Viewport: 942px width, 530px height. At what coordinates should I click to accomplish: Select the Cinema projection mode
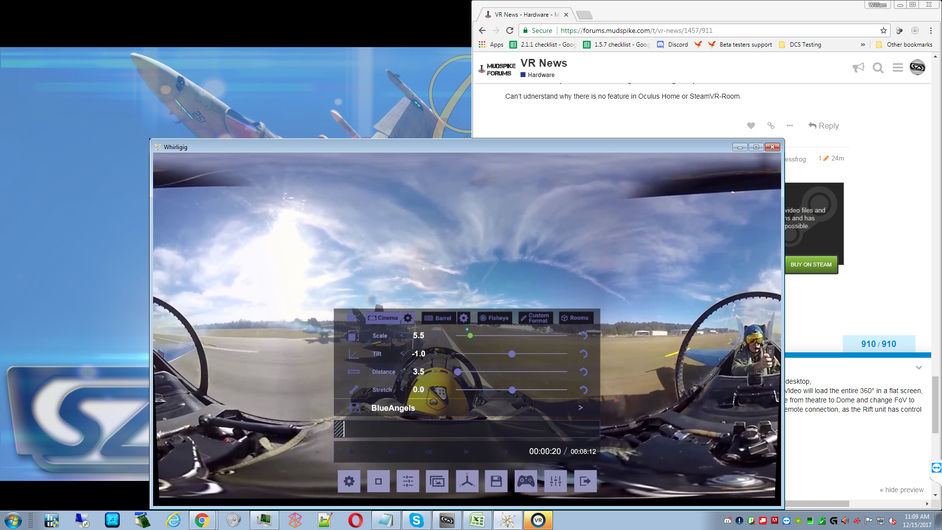(383, 318)
